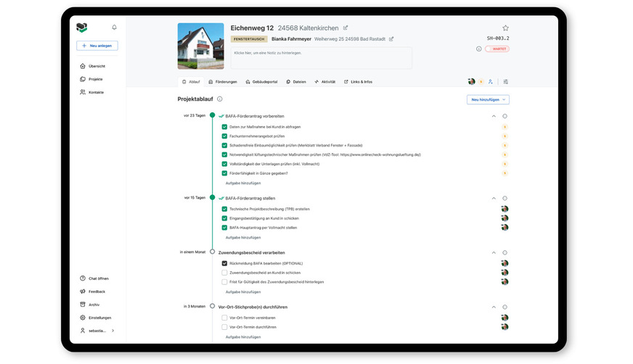Click assignee avatar for BAFA-Hauptantrag task
Image resolution: width=633 pixels, height=364 pixels.
505,228
